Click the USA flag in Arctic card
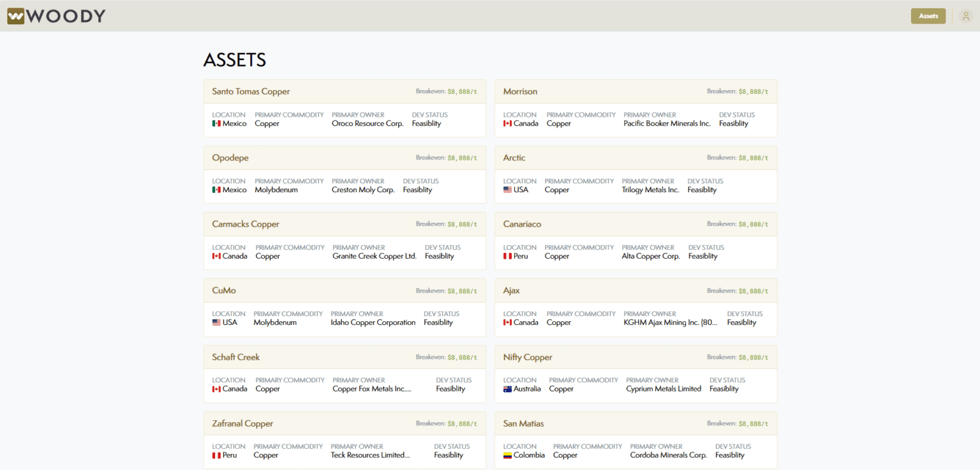The height and width of the screenshot is (470, 980). [507, 190]
